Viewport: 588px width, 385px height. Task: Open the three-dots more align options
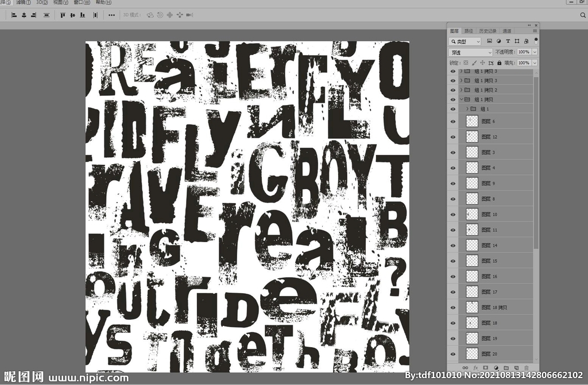click(x=111, y=15)
